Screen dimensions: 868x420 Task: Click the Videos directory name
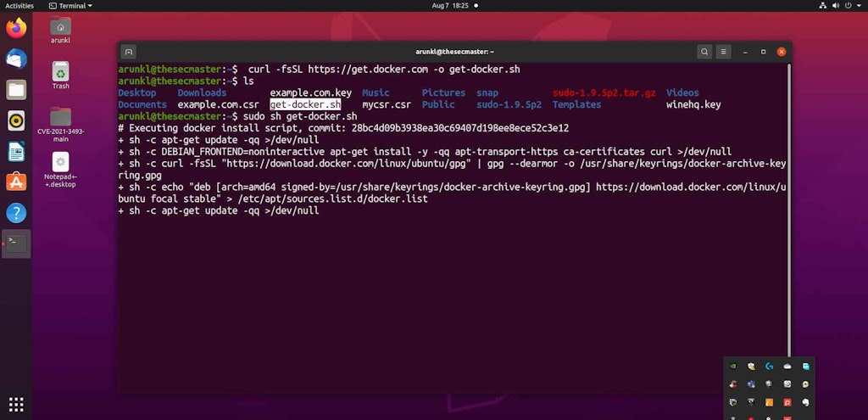tap(682, 93)
